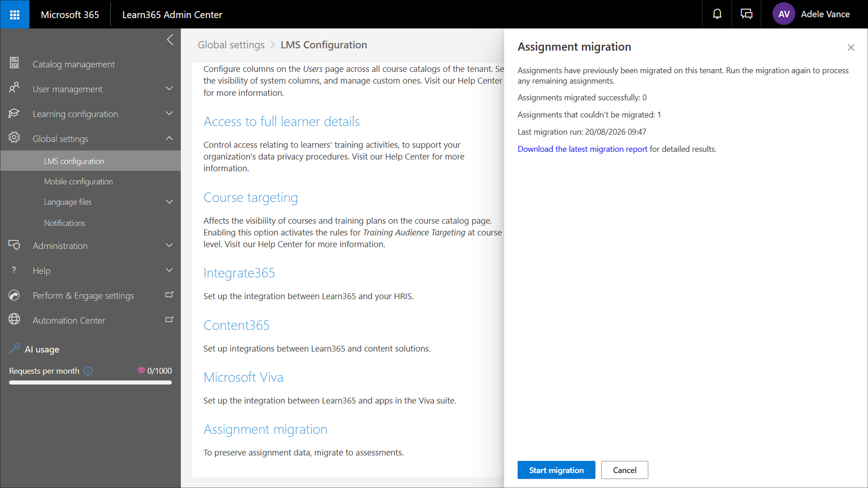The width and height of the screenshot is (868, 488).
Task: Collapse the Global settings section
Action: [170, 138]
